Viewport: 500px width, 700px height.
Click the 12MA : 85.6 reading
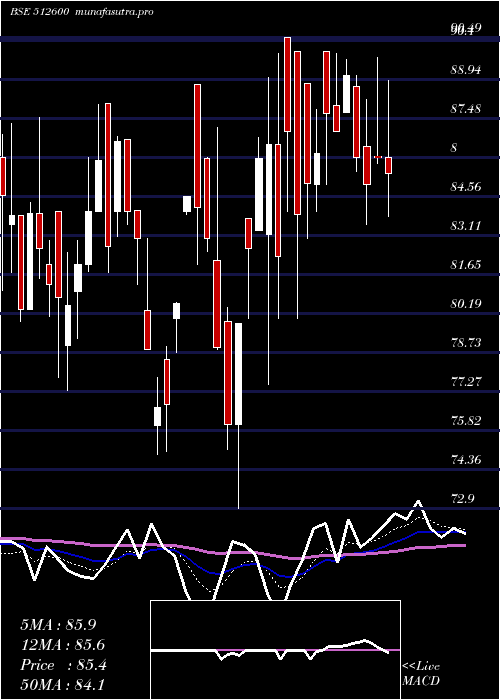[63, 645]
